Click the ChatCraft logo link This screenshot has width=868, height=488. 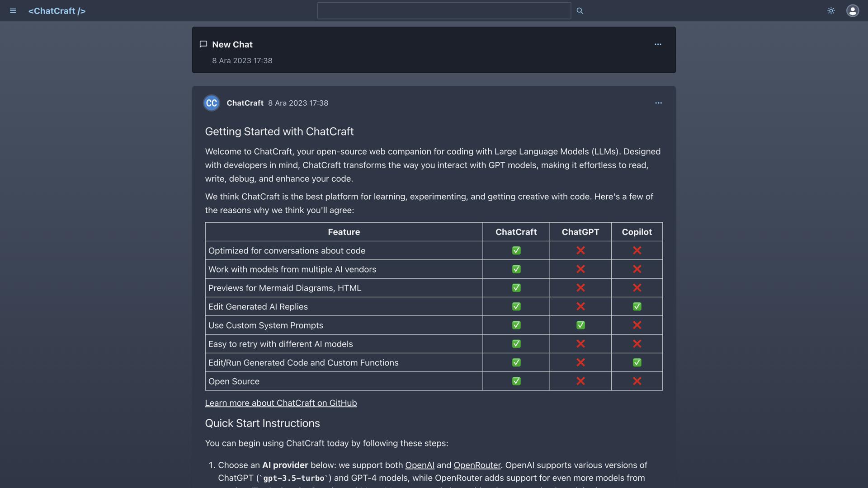tap(57, 11)
